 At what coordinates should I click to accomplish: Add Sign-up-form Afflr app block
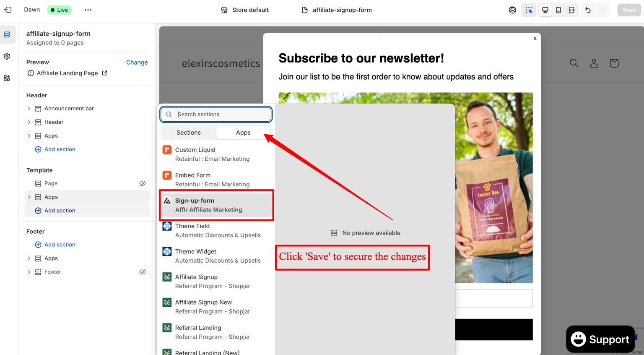[216, 205]
